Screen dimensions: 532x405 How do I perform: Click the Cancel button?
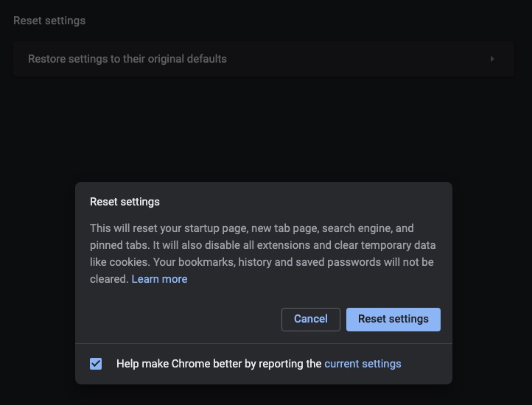tap(310, 319)
